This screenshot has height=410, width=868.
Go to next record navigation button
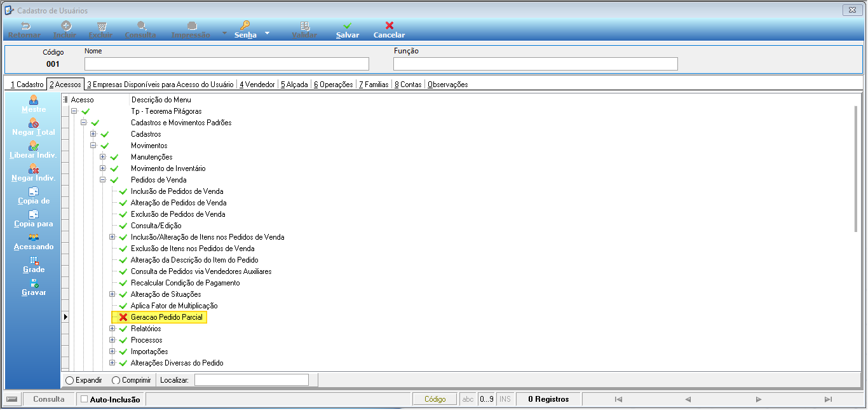point(758,399)
